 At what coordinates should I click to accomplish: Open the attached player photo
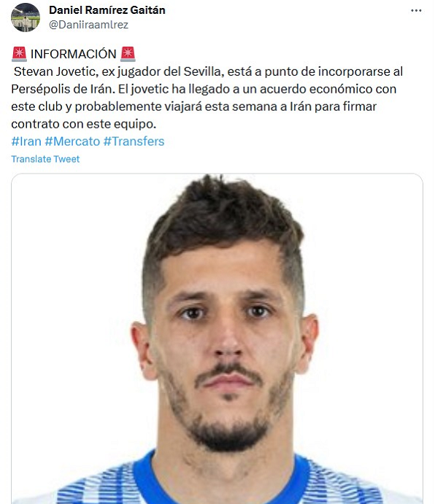pyautogui.click(x=217, y=338)
